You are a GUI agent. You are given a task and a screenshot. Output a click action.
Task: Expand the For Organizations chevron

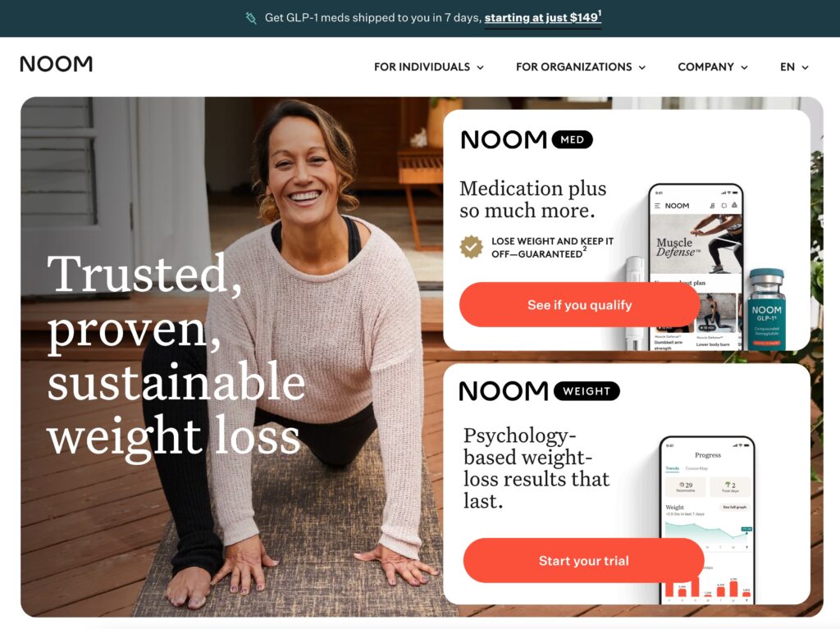point(642,67)
